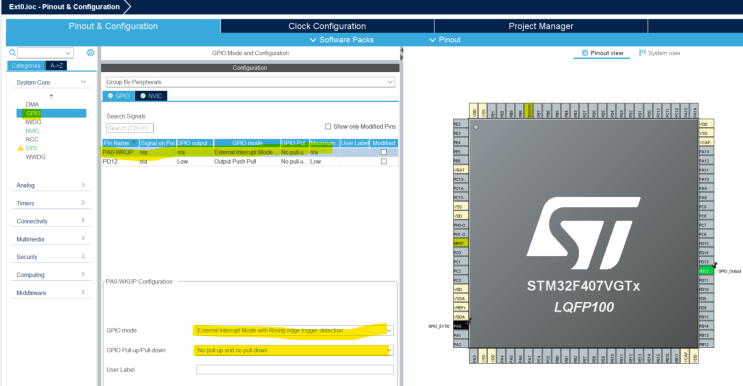Viewport: 743px width, 386px height.
Task: Sort by Pin Name column header
Action: pos(120,143)
